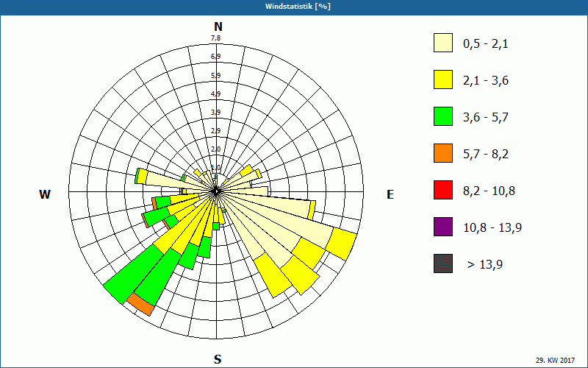Click the center point of the wind rose
This screenshot has width=588, height=368.
[x=216, y=191]
